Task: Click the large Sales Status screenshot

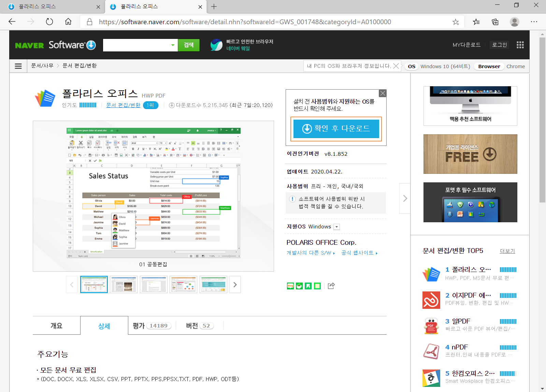Action: tap(154, 193)
